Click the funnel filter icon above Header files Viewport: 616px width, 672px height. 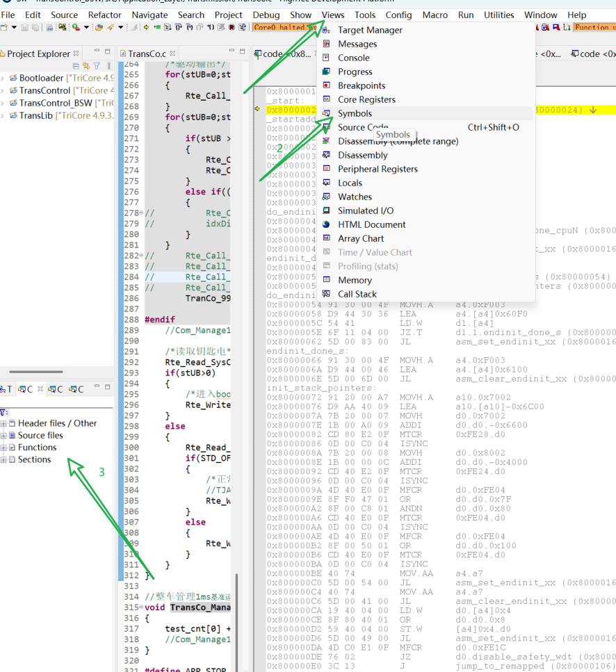coord(3,412)
